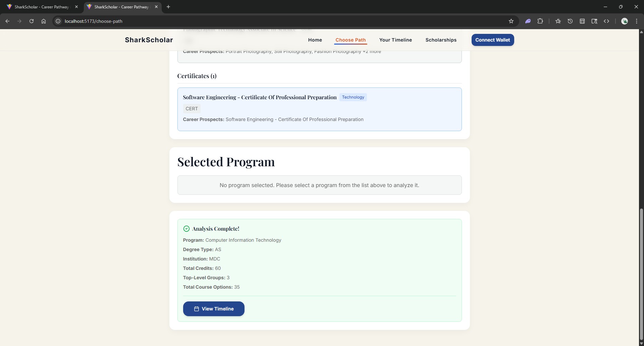
Task: Open Your Timeline page
Action: 395,40
